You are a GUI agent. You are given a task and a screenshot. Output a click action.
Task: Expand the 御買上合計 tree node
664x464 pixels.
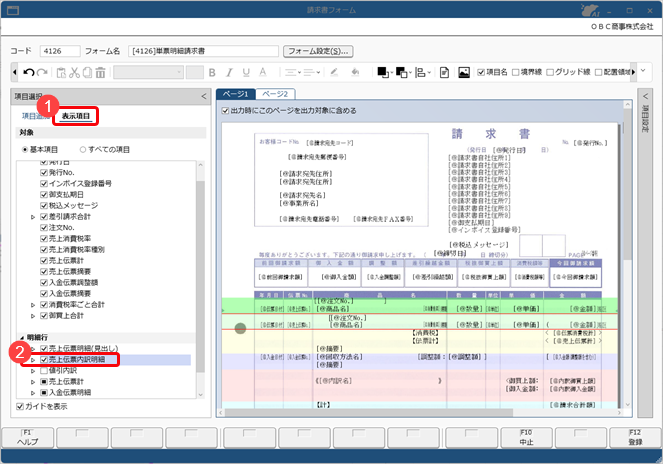pyautogui.click(x=33, y=316)
